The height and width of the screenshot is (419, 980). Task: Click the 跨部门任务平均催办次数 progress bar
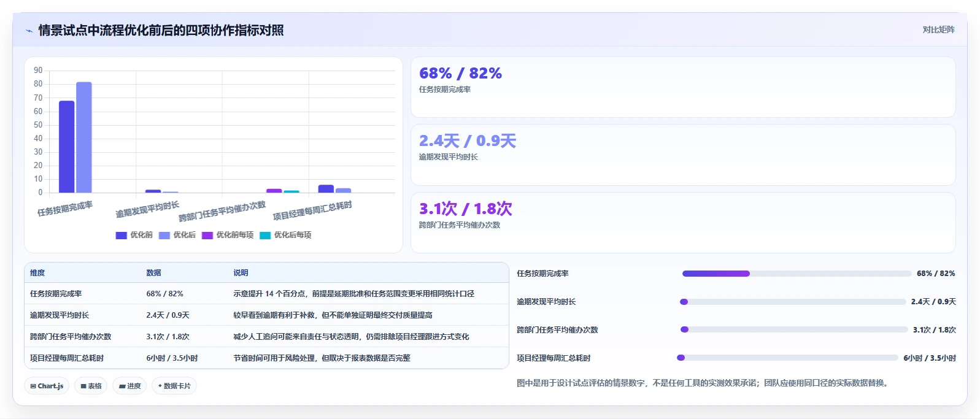(794, 329)
